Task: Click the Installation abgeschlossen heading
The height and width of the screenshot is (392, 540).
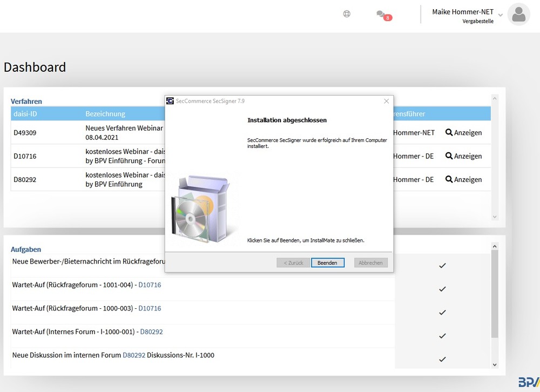Action: coord(287,120)
